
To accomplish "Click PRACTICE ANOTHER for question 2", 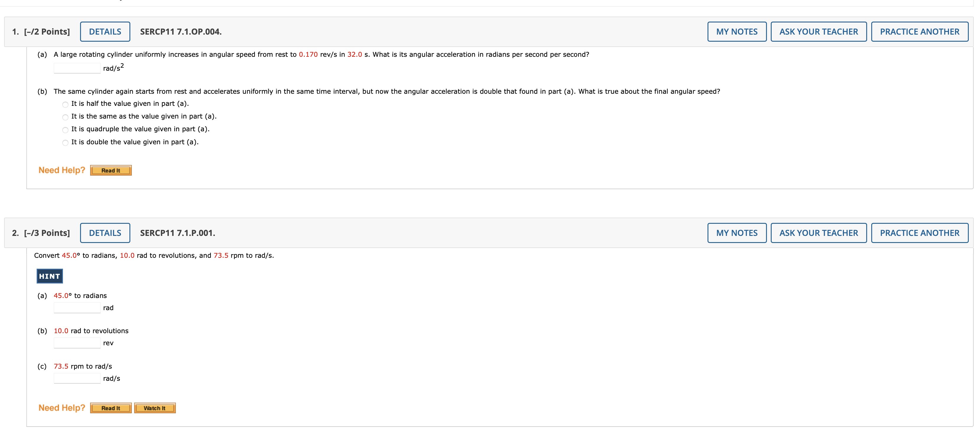I will coord(919,233).
